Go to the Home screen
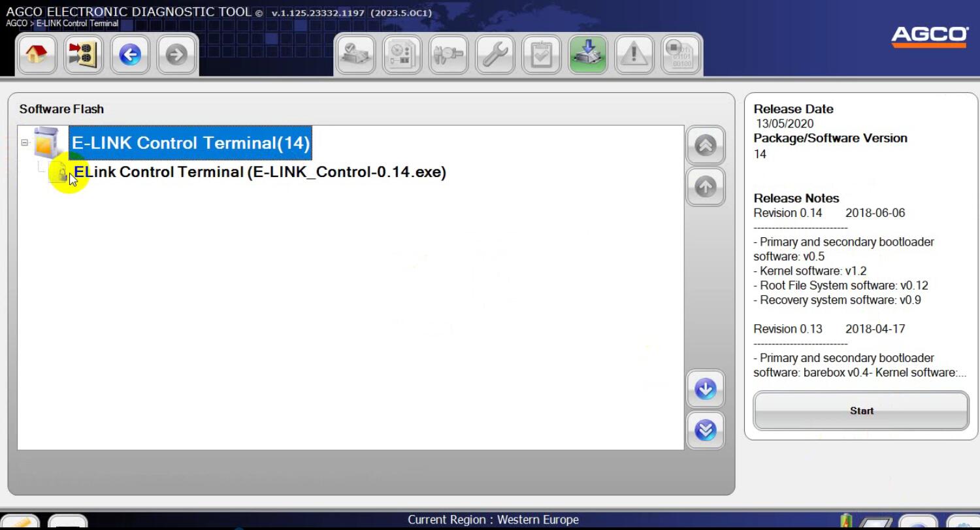This screenshot has height=530, width=980. pyautogui.click(x=36, y=54)
